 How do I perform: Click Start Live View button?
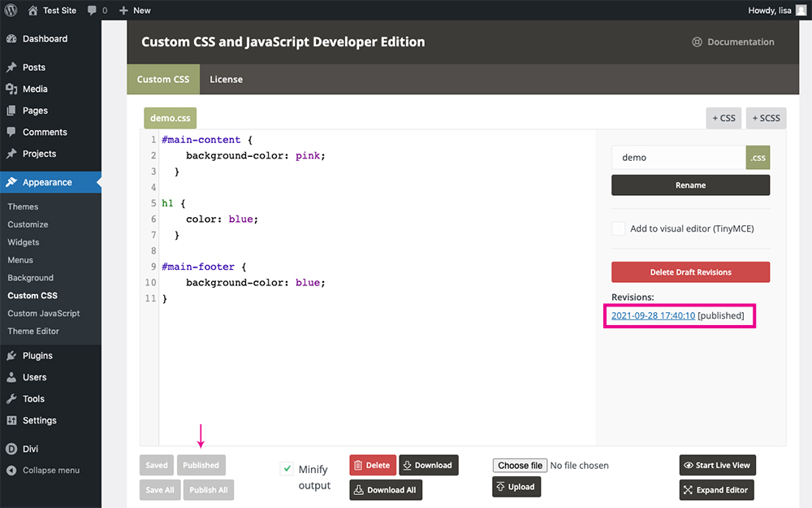coord(718,465)
